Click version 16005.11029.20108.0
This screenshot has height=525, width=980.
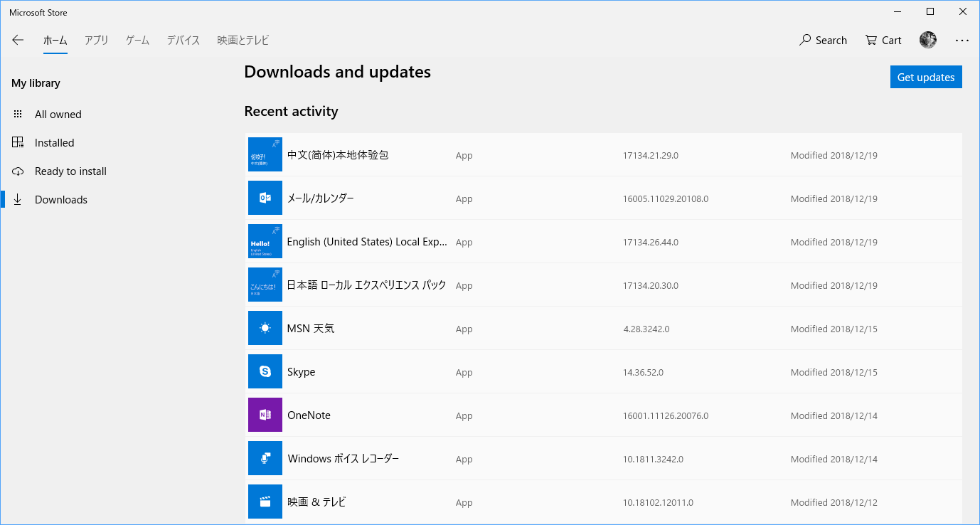[x=666, y=198]
